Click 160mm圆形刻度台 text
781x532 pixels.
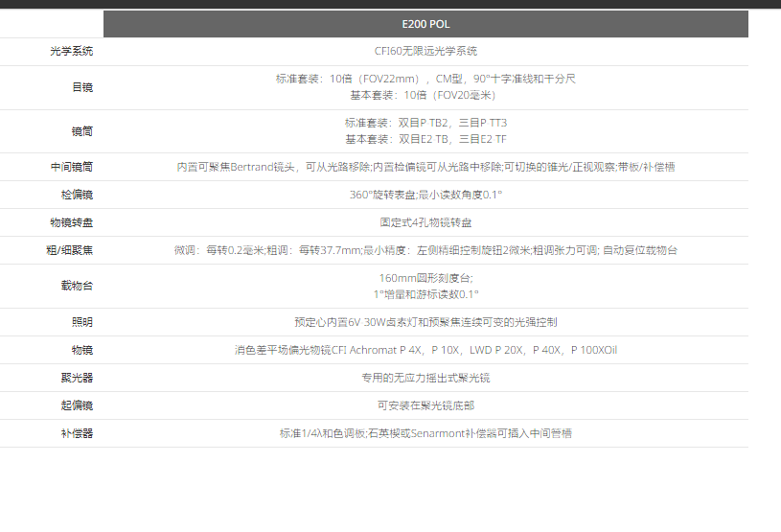(425, 278)
